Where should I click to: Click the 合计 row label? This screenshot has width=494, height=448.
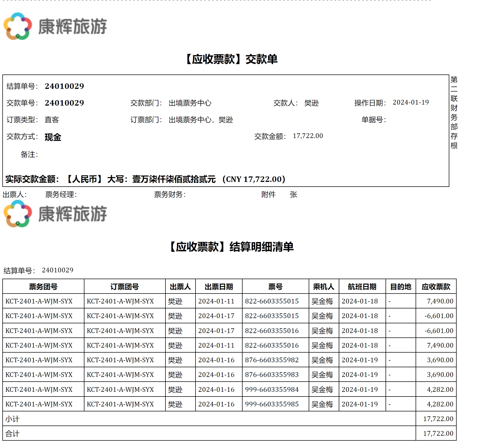(12, 434)
